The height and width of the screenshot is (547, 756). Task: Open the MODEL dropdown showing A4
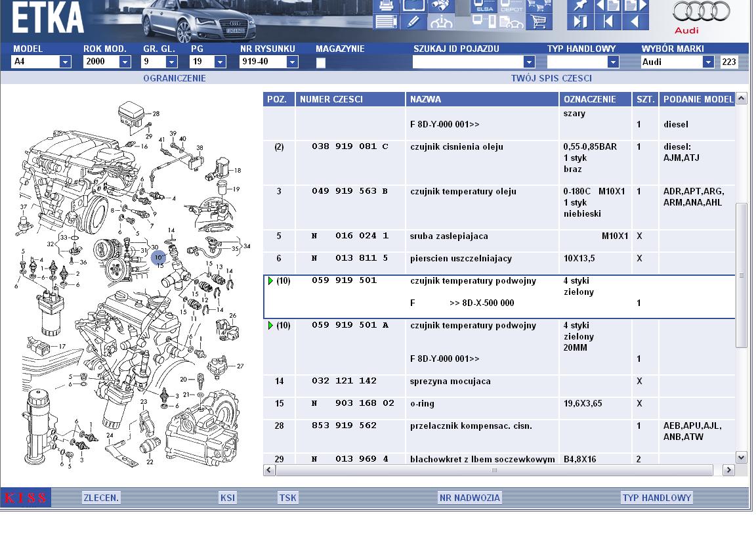[65, 62]
